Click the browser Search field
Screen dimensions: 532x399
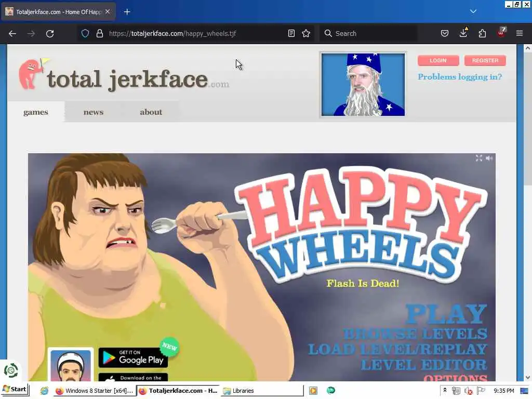click(x=368, y=33)
